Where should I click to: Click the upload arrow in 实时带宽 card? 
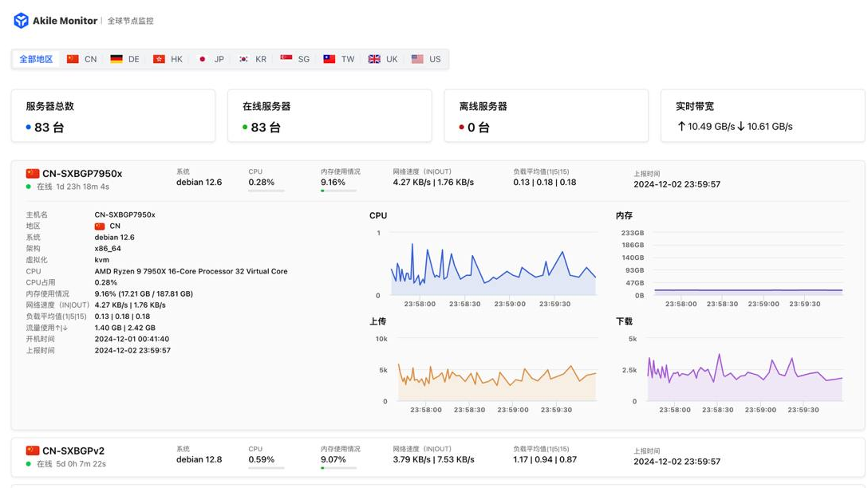(681, 126)
